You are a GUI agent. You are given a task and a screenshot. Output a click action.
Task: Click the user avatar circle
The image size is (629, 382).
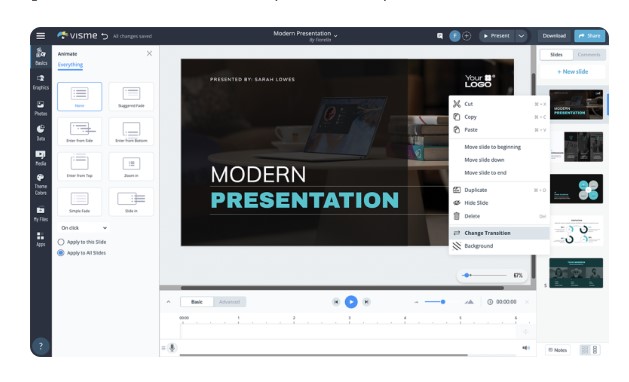pos(455,36)
